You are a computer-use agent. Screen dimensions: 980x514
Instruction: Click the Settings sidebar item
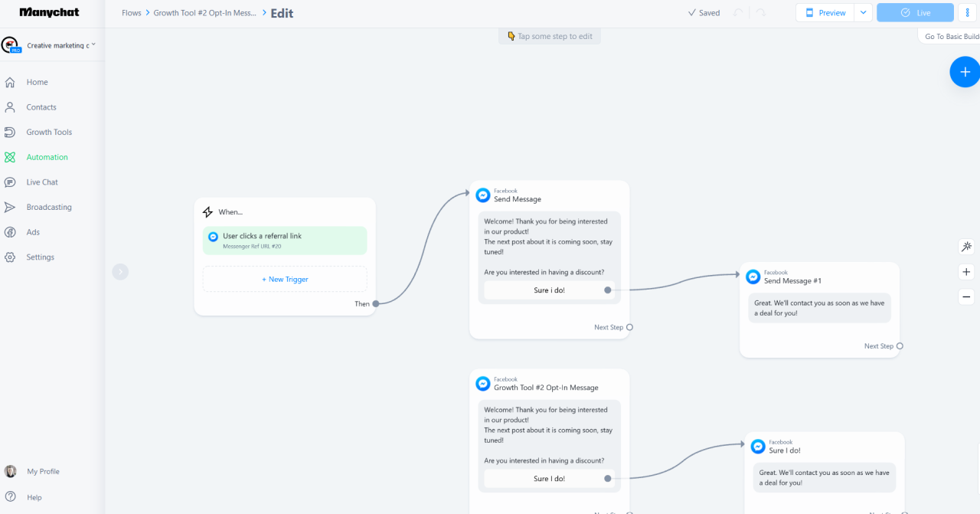click(41, 257)
